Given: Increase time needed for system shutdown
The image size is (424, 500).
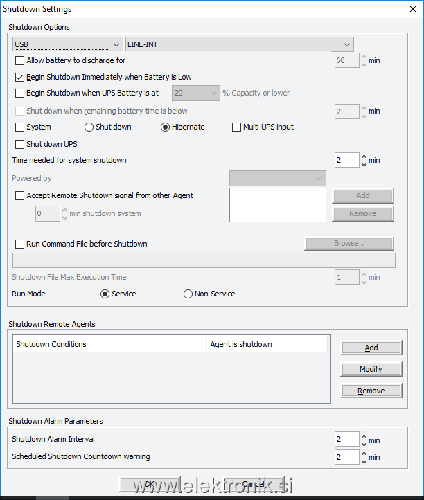Looking at the screenshot, I should 364,157.
